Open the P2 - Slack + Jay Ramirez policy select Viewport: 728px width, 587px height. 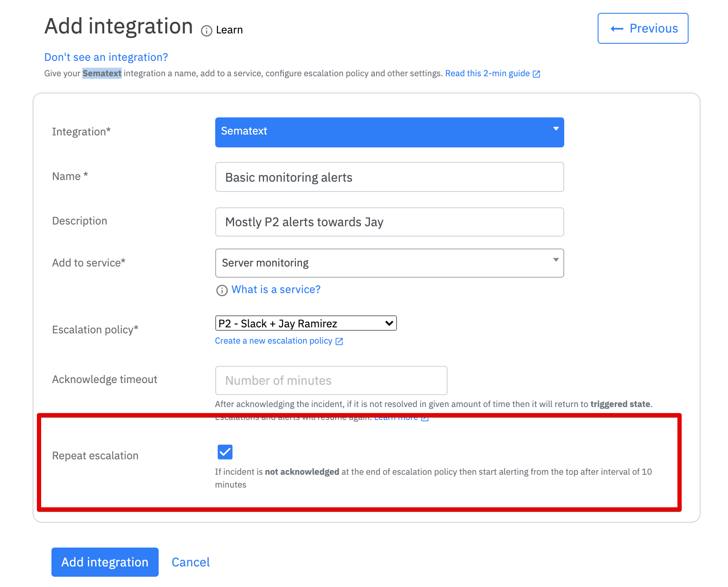click(x=306, y=323)
